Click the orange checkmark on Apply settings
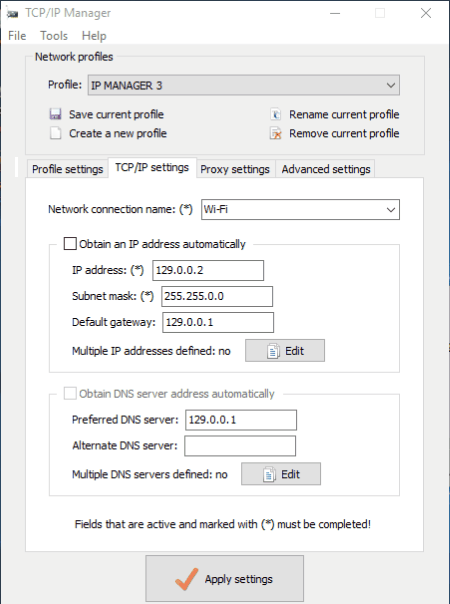 [x=186, y=579]
